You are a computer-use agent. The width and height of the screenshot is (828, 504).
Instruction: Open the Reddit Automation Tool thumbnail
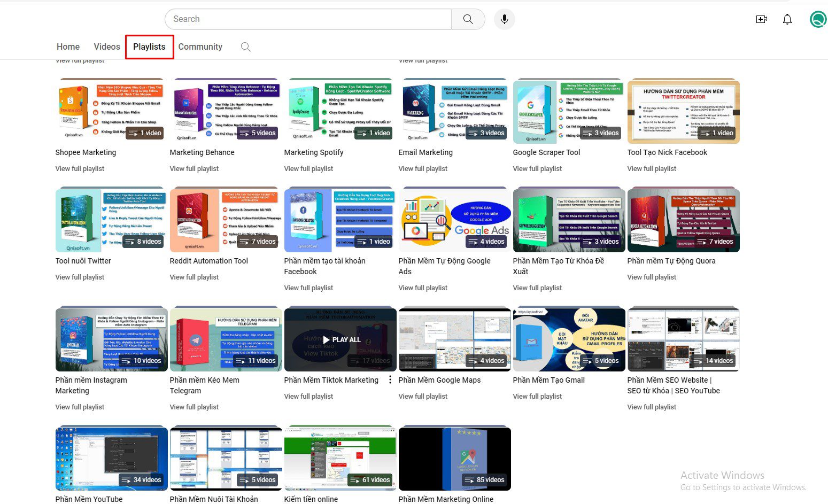click(x=226, y=220)
